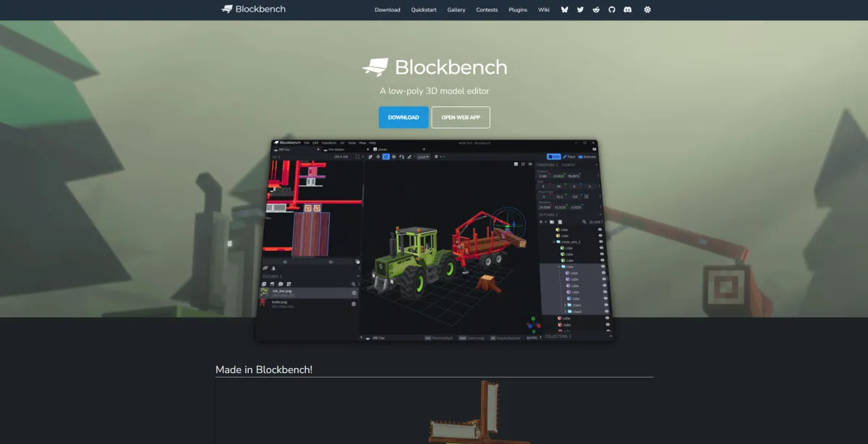Select the highlighted Rotate tool in preview toolbar
868x444 pixels.
pyautogui.click(x=386, y=157)
